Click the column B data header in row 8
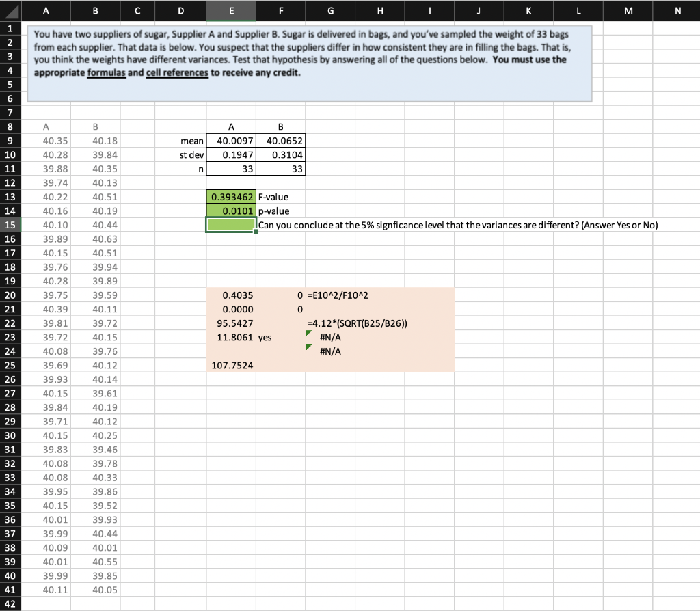Viewport: 700px width, 611px height. 96,126
